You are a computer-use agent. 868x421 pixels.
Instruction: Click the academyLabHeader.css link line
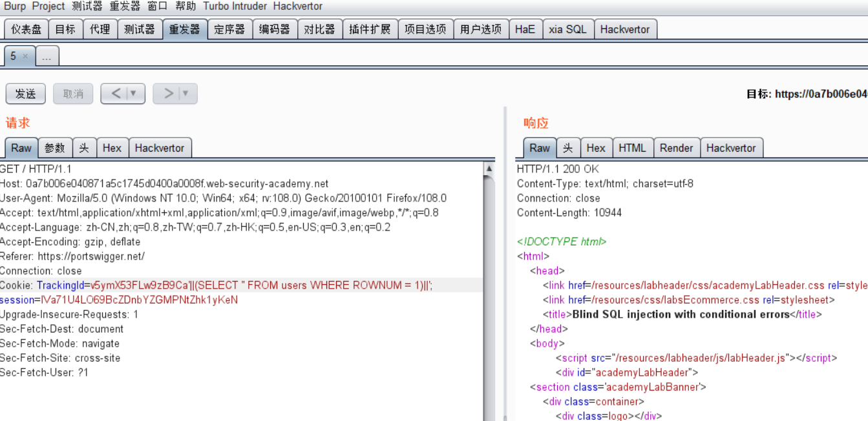click(x=705, y=285)
